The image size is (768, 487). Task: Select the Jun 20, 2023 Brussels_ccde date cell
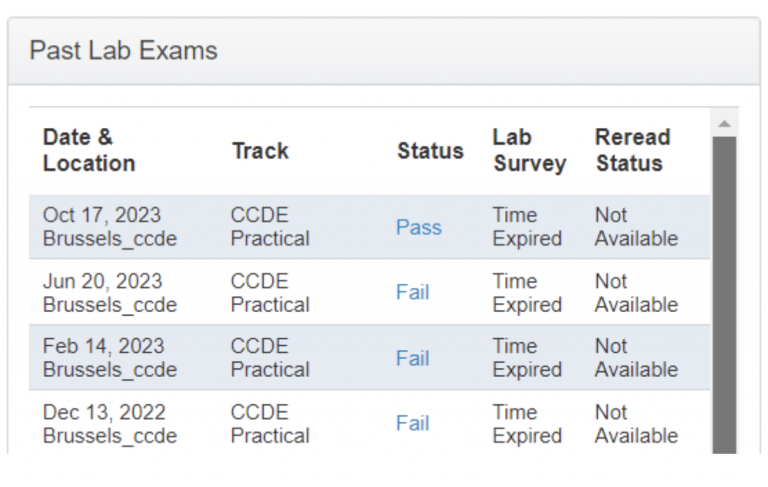pyautogui.click(x=109, y=293)
